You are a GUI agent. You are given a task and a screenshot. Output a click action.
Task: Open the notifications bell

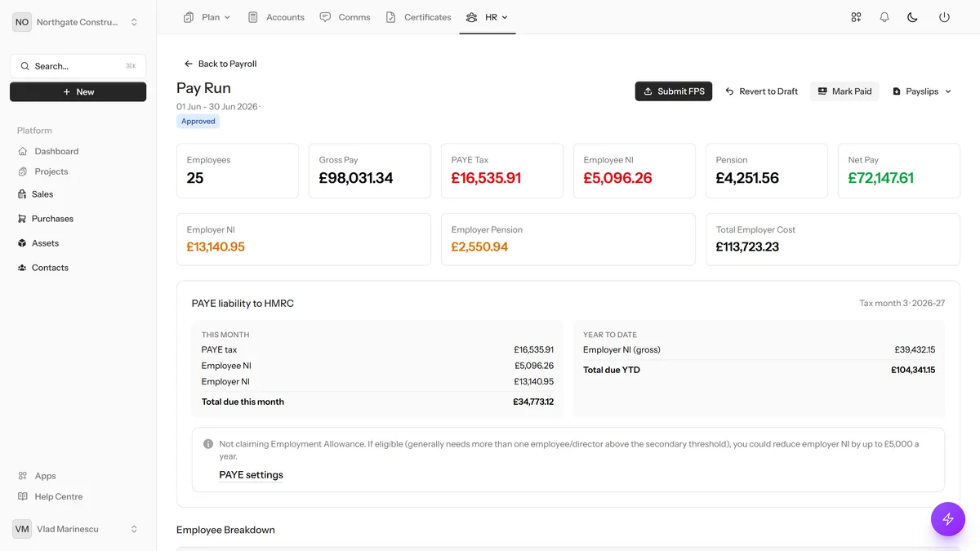(884, 17)
